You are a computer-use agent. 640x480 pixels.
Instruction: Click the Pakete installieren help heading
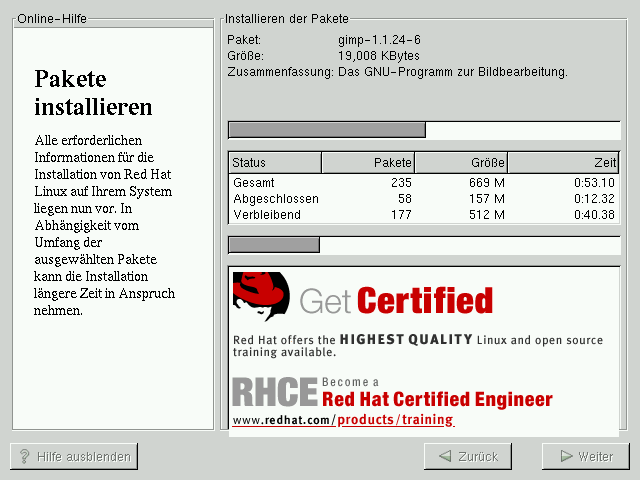click(x=93, y=93)
